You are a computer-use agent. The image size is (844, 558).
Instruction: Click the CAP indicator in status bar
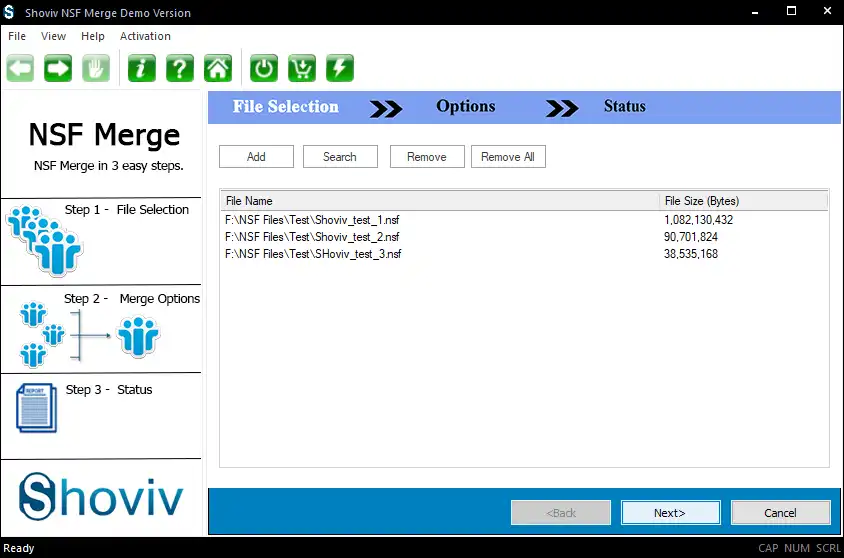pyautogui.click(x=768, y=548)
